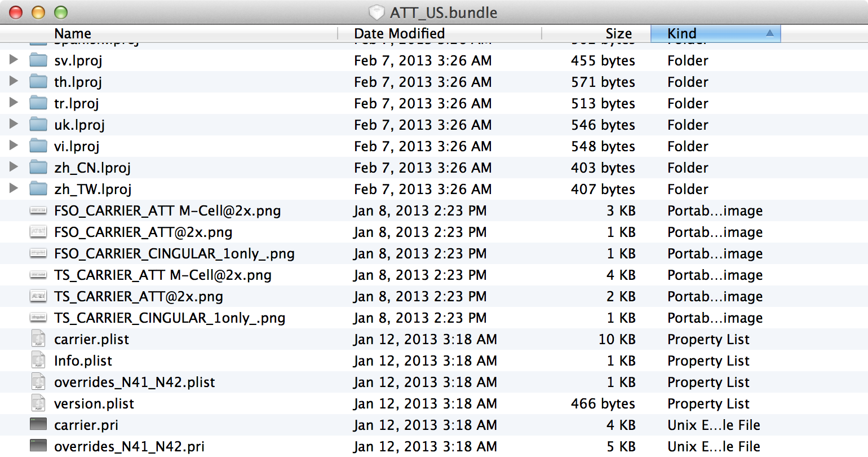Image resolution: width=868 pixels, height=457 pixels.
Task: Select file name carrier.plist
Action: (x=91, y=339)
